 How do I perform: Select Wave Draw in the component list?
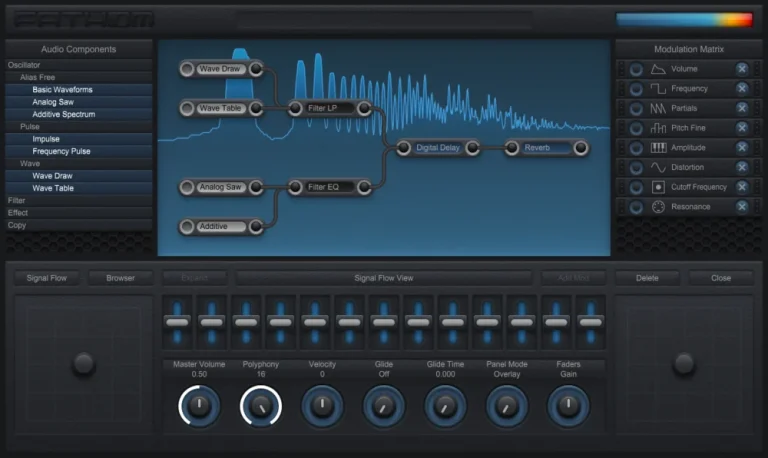pos(78,176)
